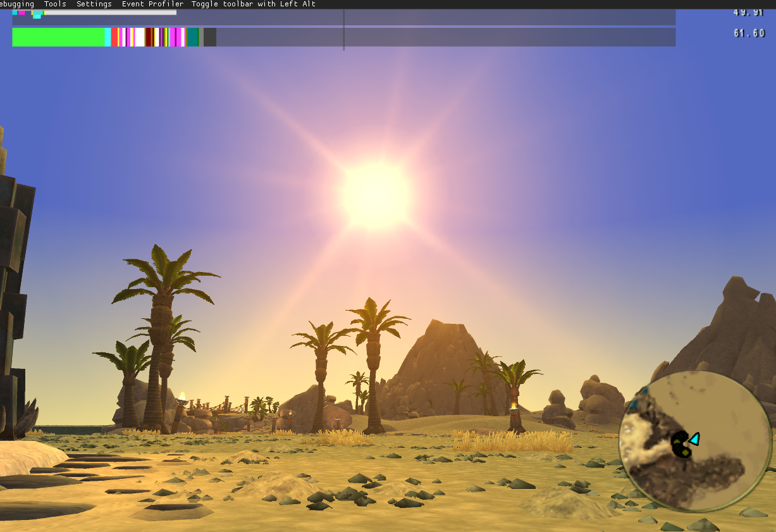The width and height of the screenshot is (776, 532).
Task: Select the large green profiler bar segment
Action: click(x=58, y=37)
